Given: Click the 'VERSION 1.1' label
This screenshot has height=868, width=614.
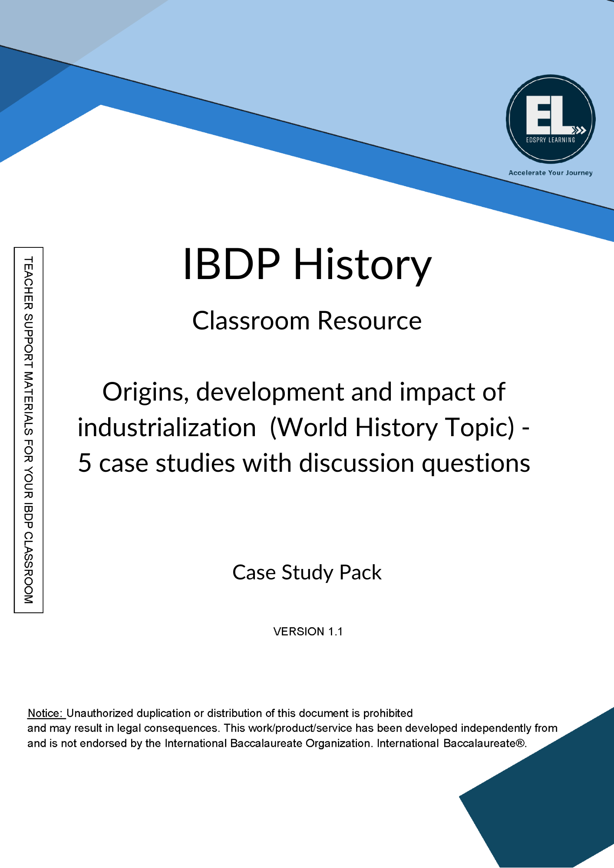Looking at the screenshot, I should point(308,631).
